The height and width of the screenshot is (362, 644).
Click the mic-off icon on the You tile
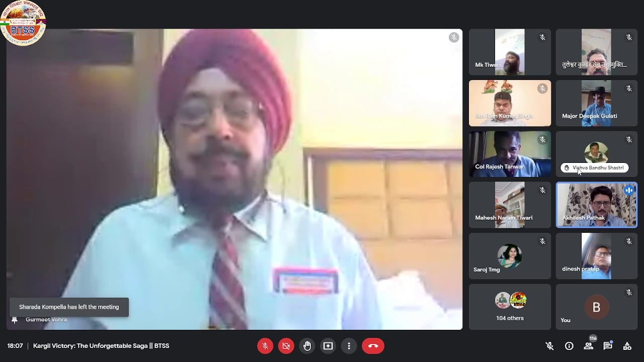(x=629, y=292)
